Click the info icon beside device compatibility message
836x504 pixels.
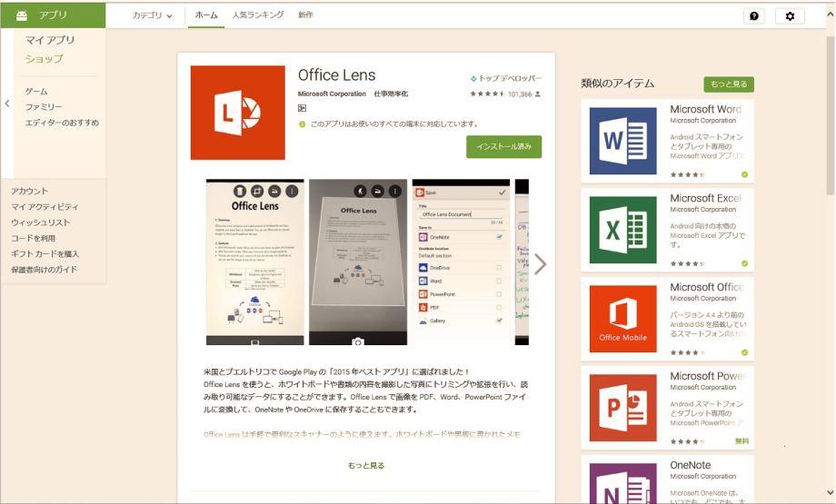[x=303, y=124]
